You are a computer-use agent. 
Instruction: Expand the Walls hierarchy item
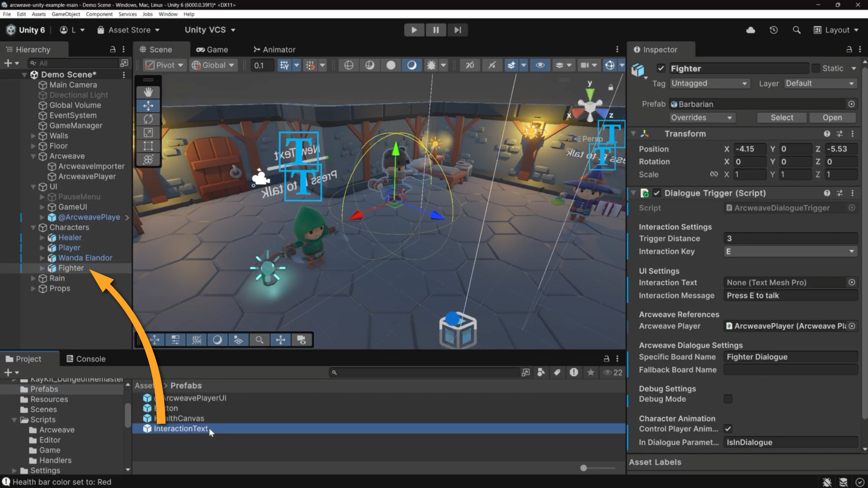[33, 136]
